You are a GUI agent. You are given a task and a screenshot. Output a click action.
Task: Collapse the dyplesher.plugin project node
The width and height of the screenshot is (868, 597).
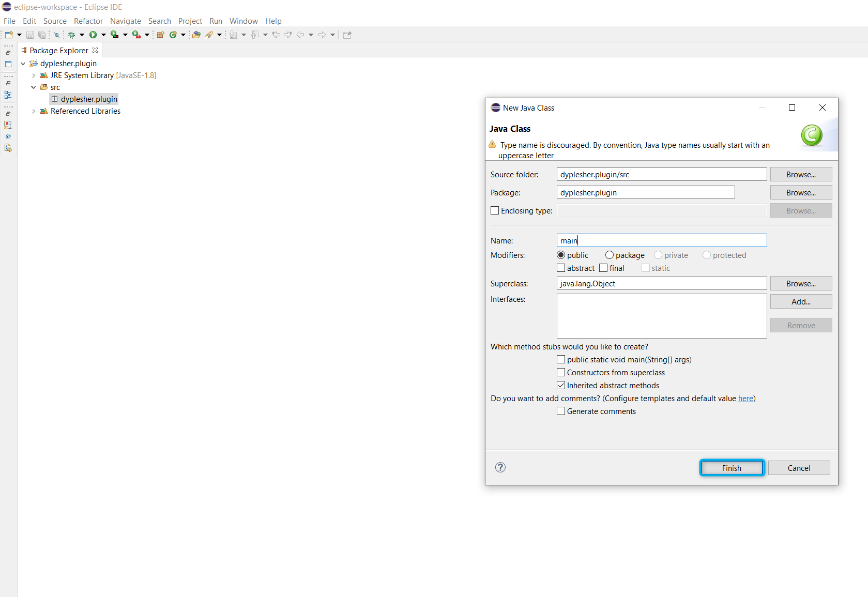coord(23,64)
